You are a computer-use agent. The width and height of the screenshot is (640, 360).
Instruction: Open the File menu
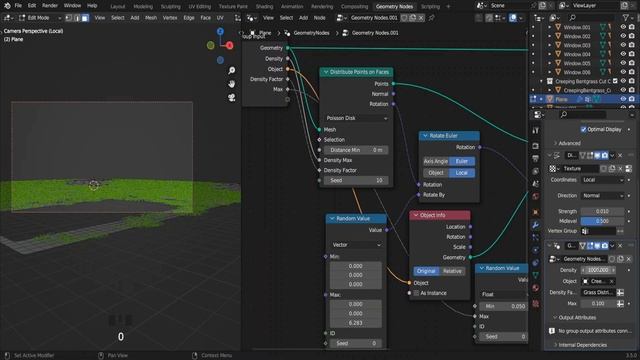pyautogui.click(x=18, y=6)
